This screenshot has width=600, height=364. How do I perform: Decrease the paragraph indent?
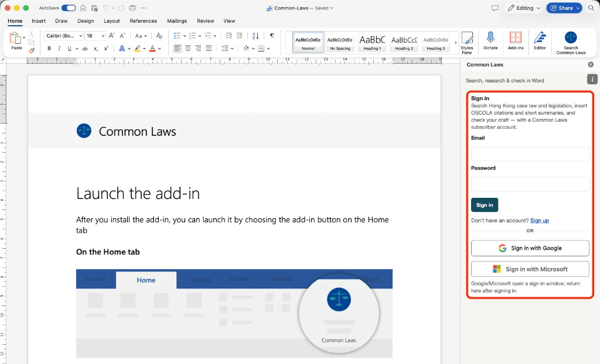tap(229, 36)
